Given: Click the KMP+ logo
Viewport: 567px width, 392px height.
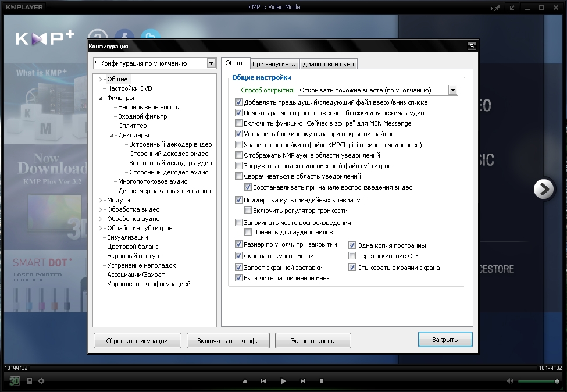Looking at the screenshot, I should [x=45, y=38].
